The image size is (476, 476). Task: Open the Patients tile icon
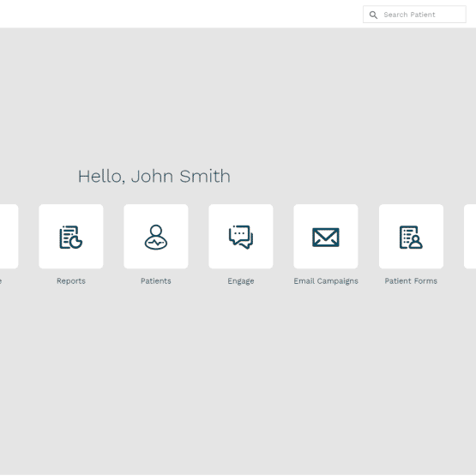point(156,237)
